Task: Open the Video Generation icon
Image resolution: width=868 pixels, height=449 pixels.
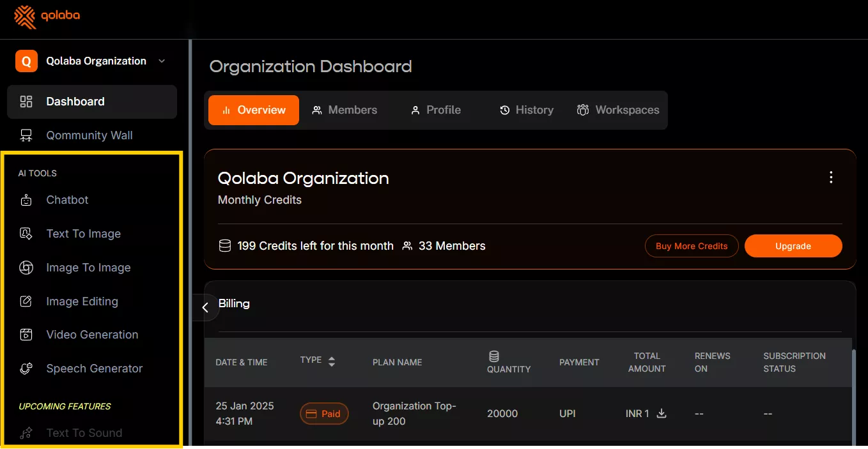Action: click(x=26, y=335)
